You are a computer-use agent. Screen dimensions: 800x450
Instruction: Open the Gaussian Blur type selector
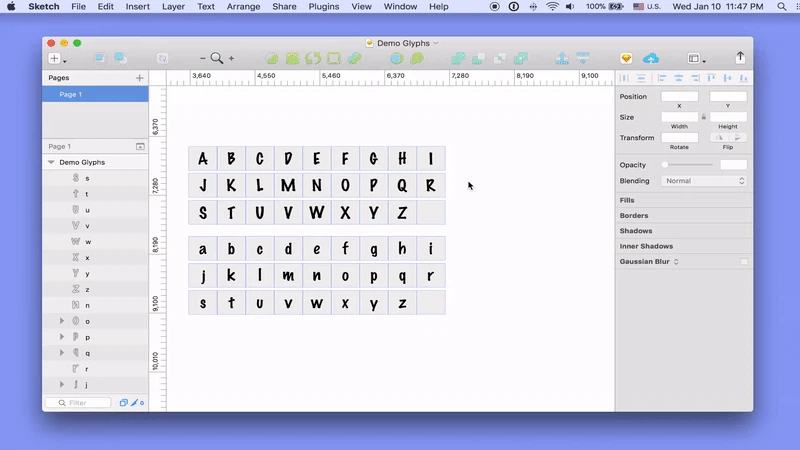[x=676, y=261]
